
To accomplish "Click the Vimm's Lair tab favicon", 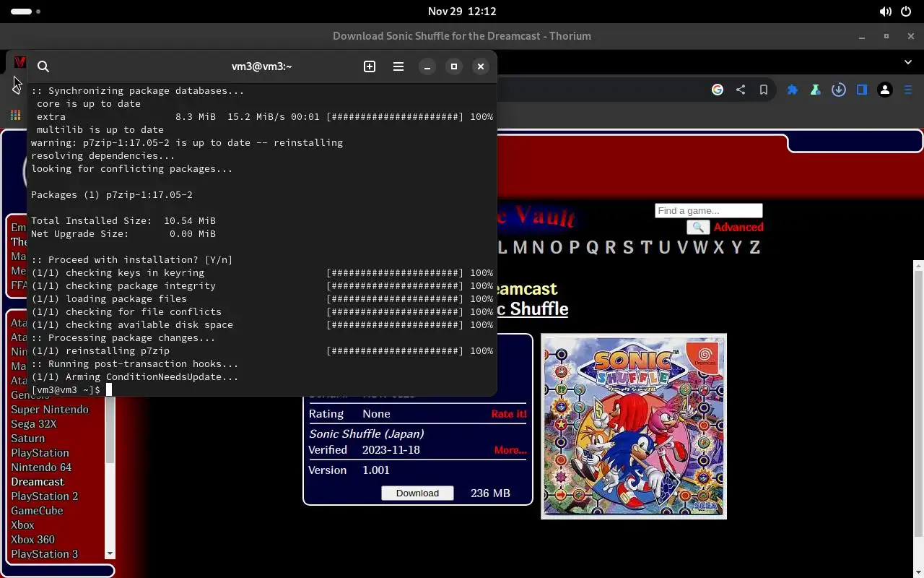I will point(20,62).
